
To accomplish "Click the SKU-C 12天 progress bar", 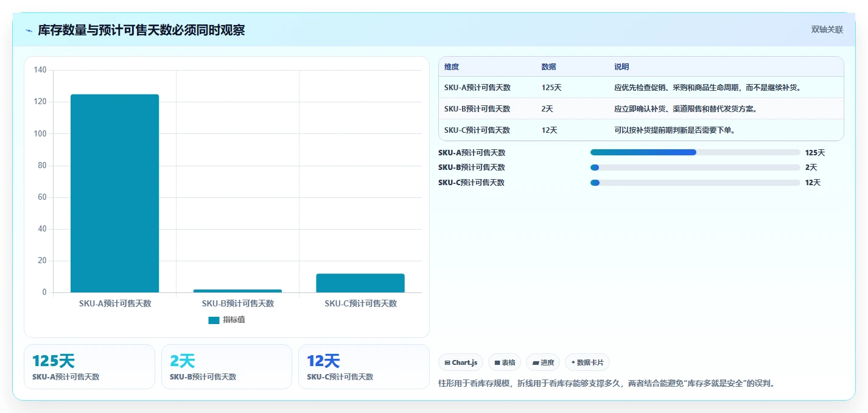I will click(x=695, y=183).
